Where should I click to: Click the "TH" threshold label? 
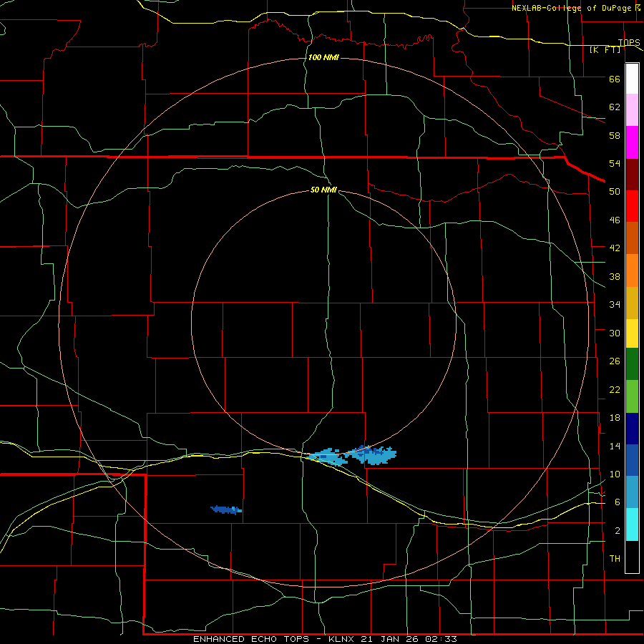[615, 559]
